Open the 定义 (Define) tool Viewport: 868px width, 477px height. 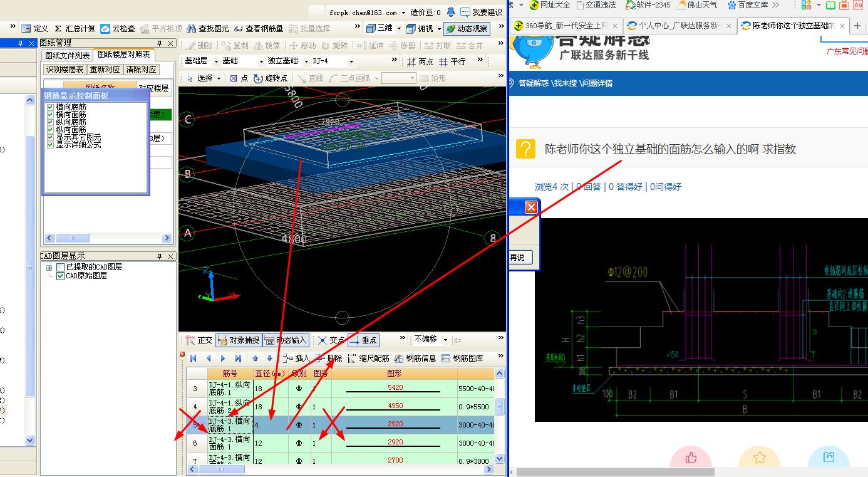pos(34,29)
